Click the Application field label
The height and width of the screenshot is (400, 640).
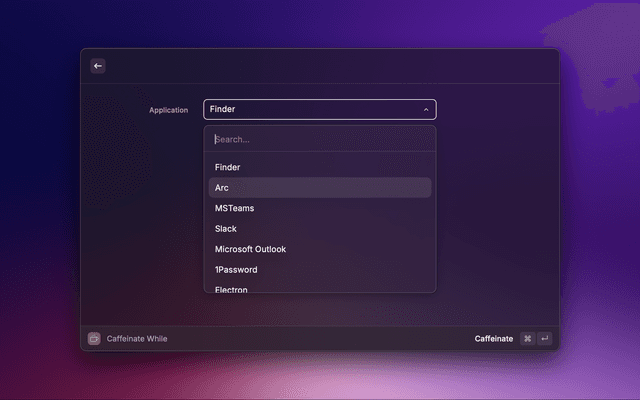168,110
